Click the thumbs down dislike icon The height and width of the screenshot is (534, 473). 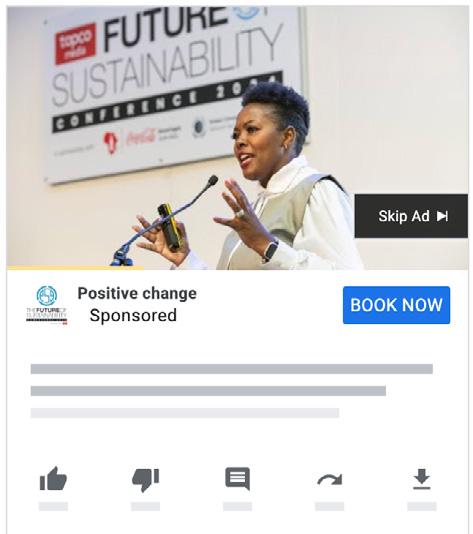pyautogui.click(x=145, y=480)
